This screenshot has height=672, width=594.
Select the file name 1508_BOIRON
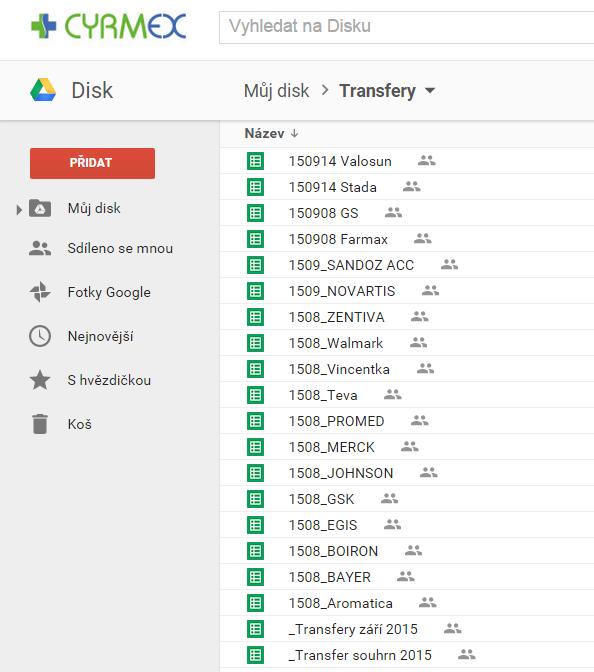333,551
